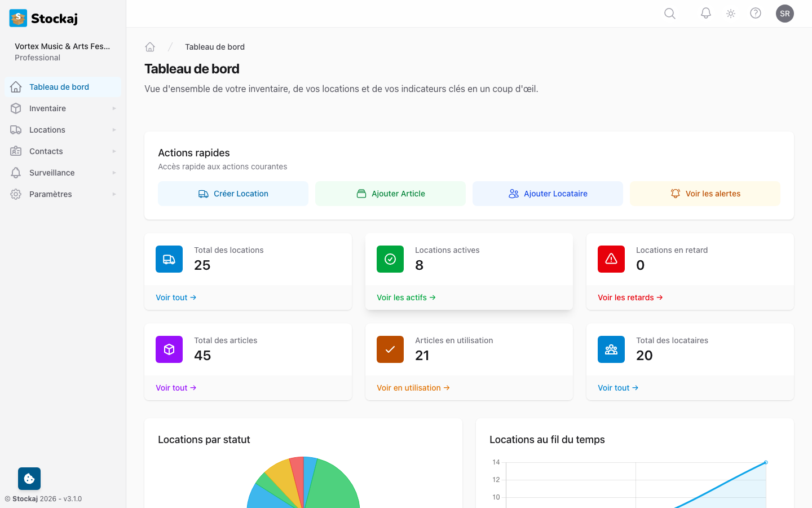812x508 pixels.
Task: Open Contacts from the sidebar
Action: pyautogui.click(x=46, y=151)
